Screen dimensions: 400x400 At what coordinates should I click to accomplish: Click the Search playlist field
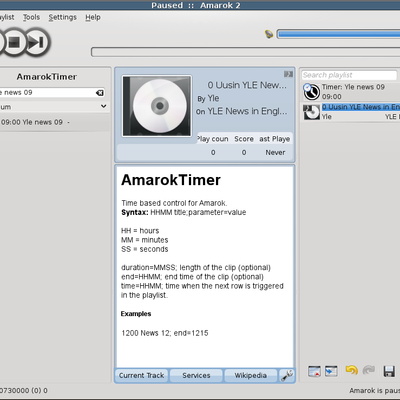[349, 75]
